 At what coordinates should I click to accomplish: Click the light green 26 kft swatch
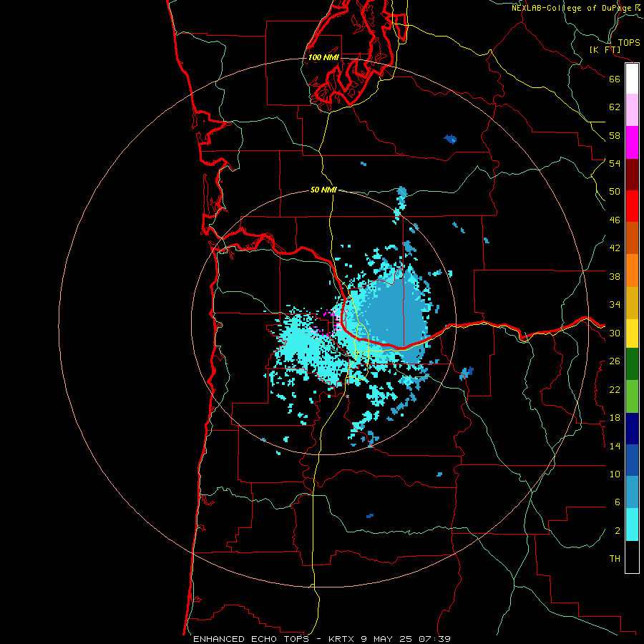click(x=632, y=396)
